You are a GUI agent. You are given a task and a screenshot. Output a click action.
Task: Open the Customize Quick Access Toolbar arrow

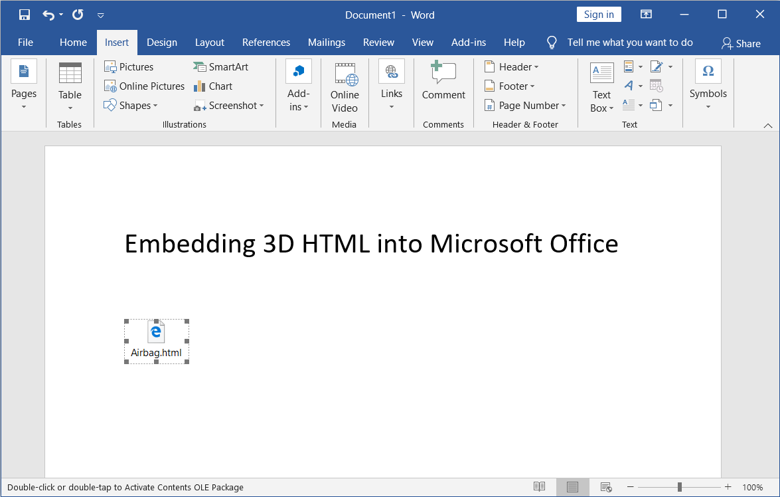tap(100, 15)
